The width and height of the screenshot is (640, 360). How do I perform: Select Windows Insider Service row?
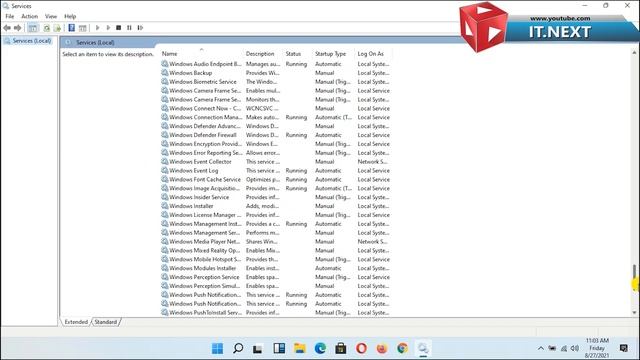click(x=276, y=197)
